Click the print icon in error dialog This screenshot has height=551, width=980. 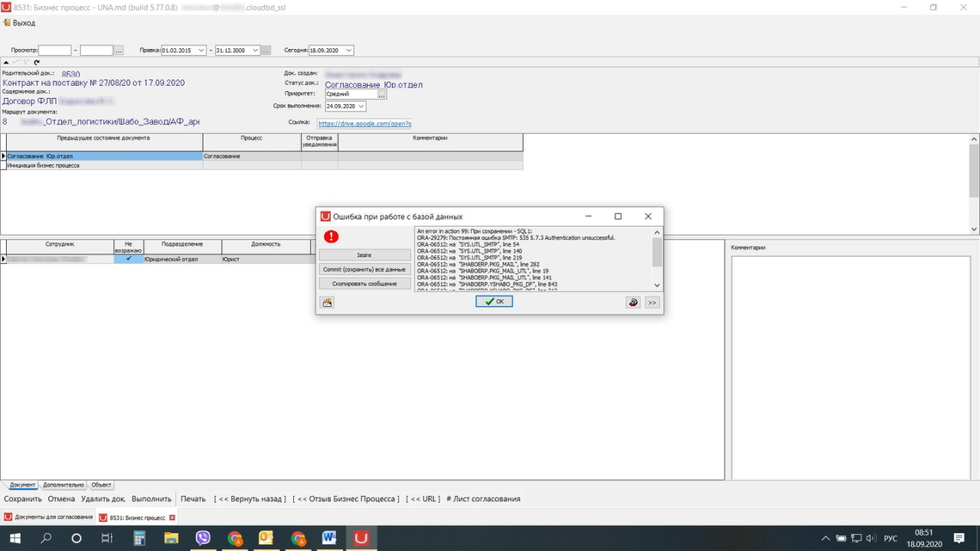pyautogui.click(x=633, y=302)
